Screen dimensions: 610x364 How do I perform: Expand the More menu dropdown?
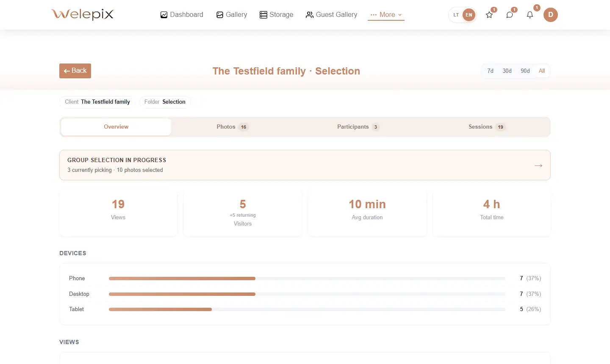point(386,15)
